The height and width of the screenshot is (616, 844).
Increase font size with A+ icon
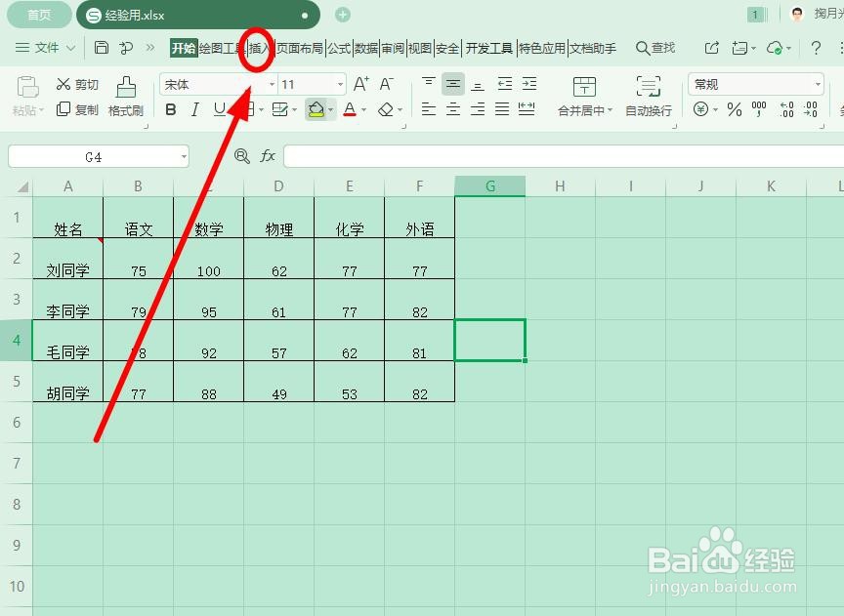360,84
